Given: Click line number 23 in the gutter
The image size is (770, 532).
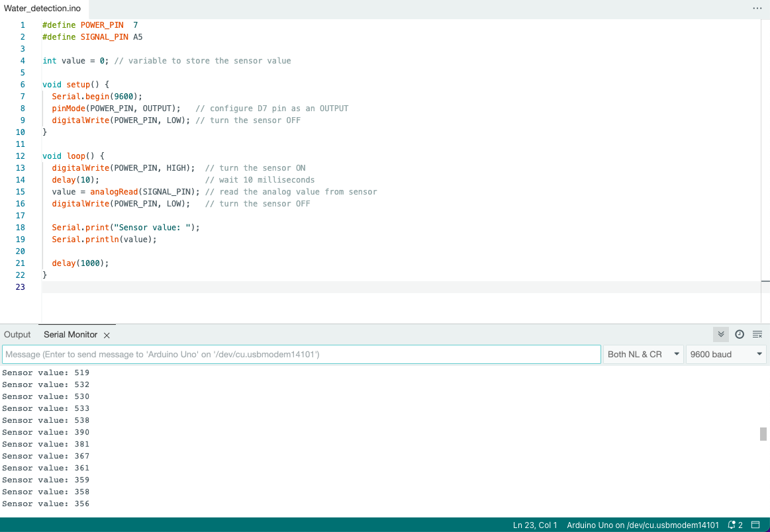Looking at the screenshot, I should 20,287.
